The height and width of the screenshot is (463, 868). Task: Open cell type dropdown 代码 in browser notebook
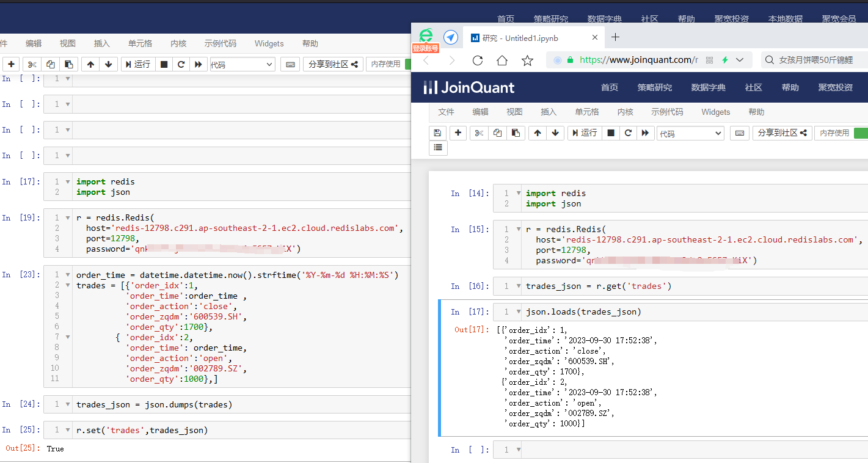[x=690, y=133]
